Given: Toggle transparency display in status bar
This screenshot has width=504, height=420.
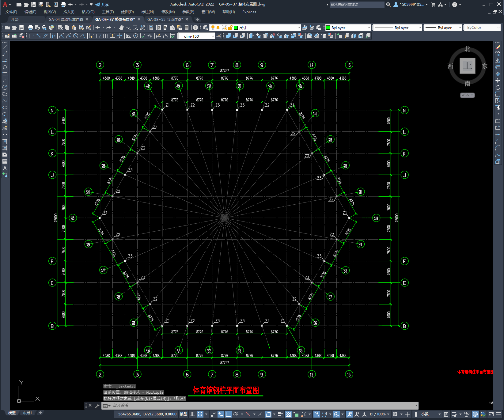Looking at the screenshot, I should point(288,414).
